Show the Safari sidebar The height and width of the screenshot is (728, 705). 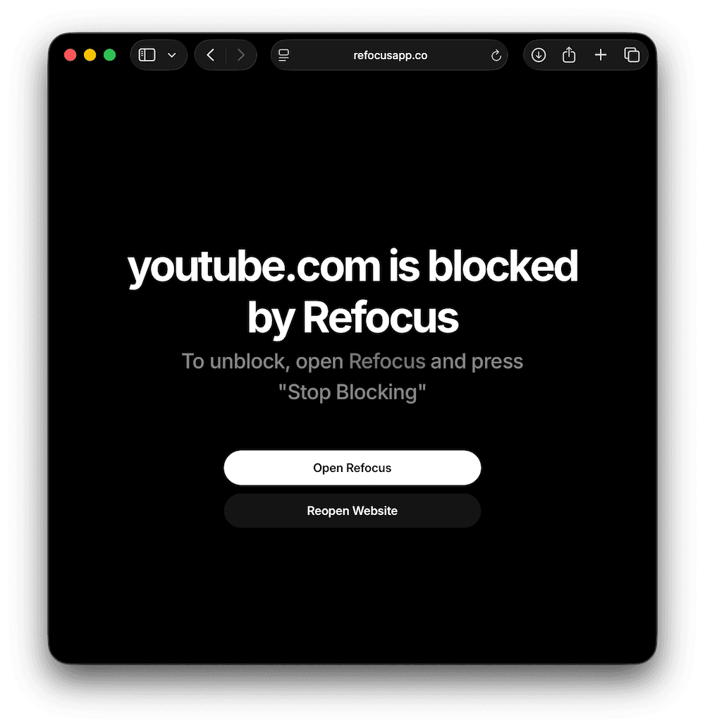coord(147,55)
